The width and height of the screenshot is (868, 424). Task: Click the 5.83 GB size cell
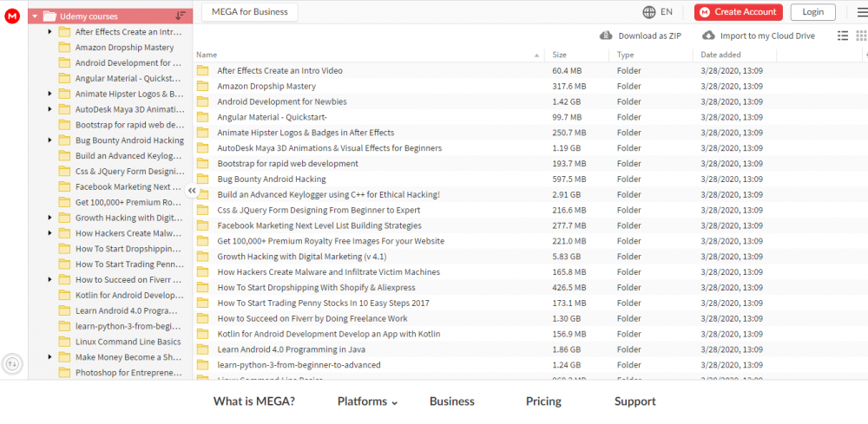(x=566, y=257)
